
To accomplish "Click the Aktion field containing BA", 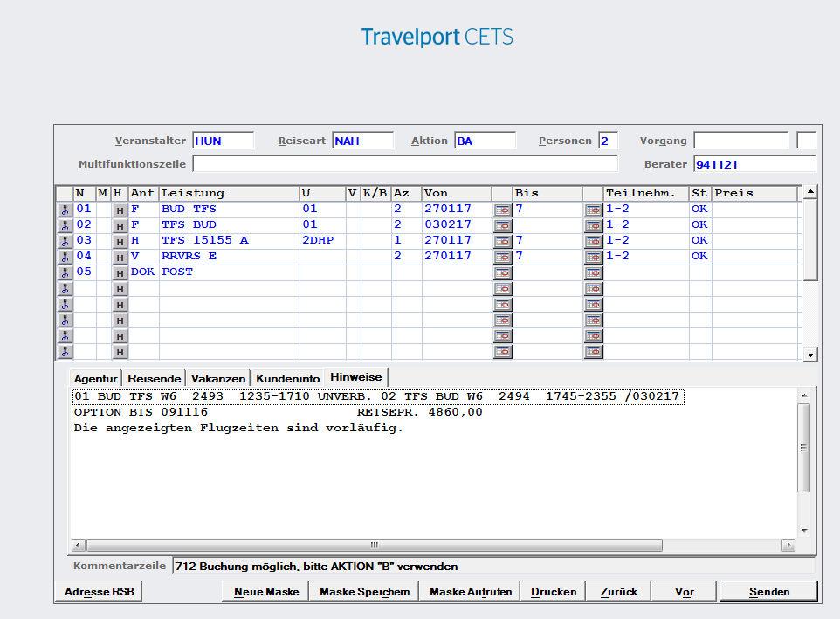I will 485,141.
